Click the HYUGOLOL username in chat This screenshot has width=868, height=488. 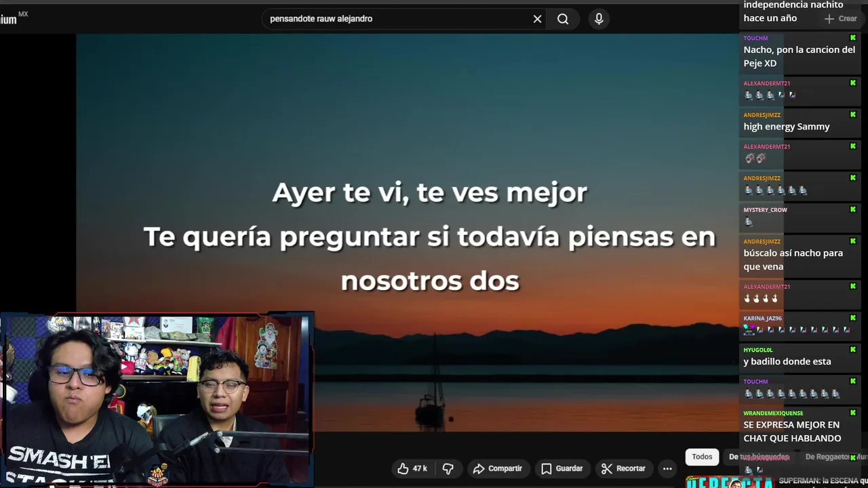click(757, 350)
